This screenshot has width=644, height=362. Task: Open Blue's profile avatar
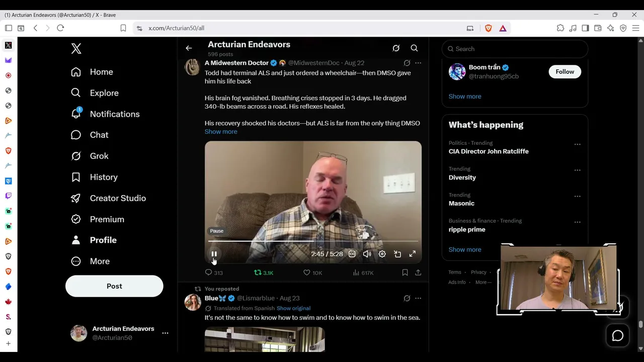click(192, 302)
